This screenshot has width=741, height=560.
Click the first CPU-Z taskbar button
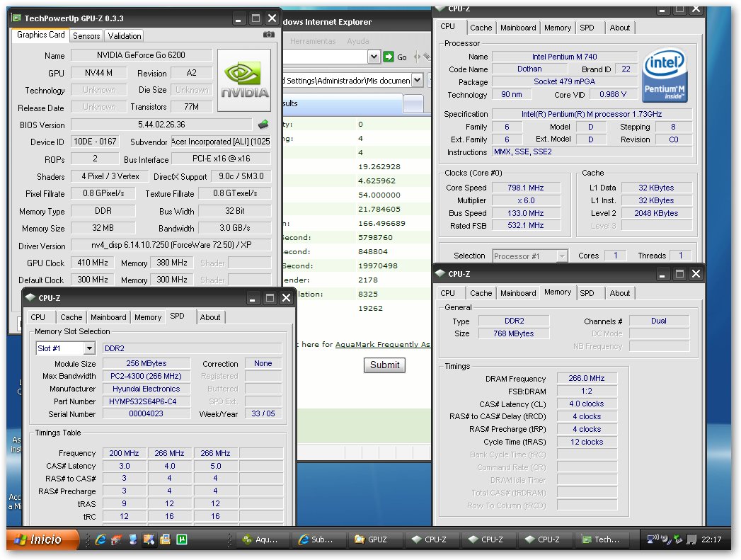430,539
